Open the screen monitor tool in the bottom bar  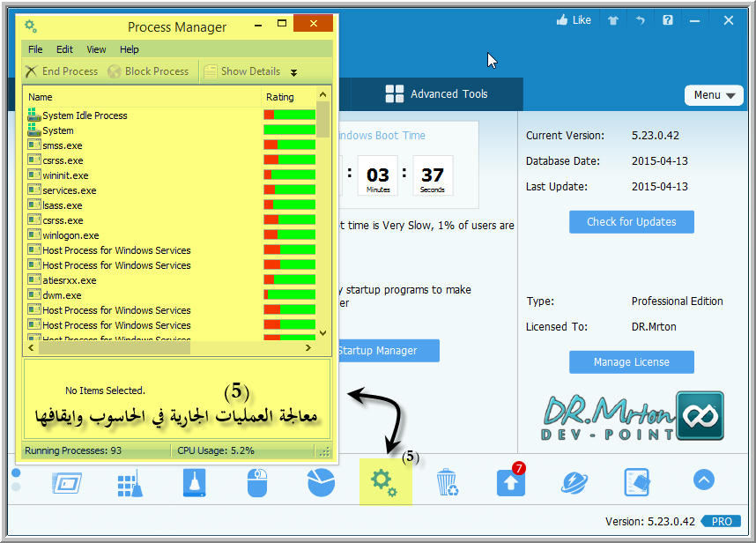tap(67, 483)
